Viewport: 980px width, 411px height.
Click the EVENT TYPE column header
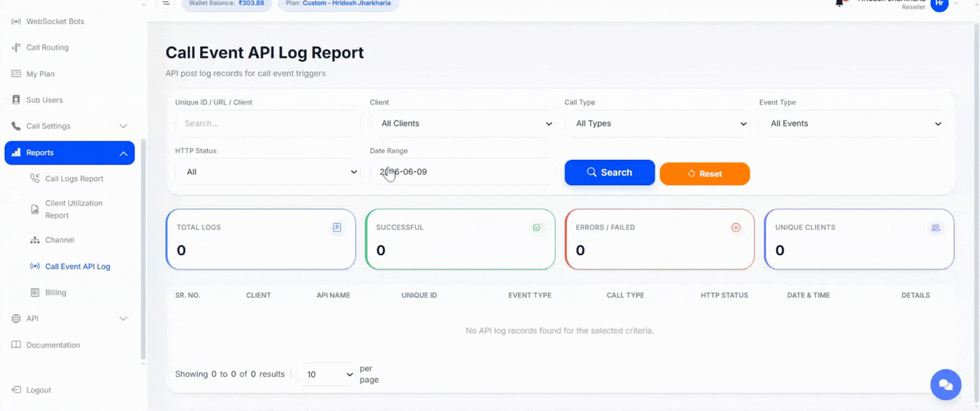[530, 295]
